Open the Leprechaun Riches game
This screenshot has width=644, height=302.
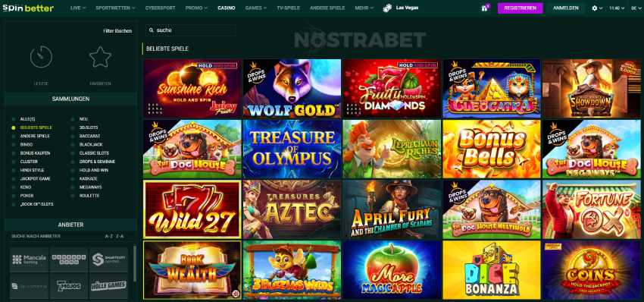coord(392,149)
